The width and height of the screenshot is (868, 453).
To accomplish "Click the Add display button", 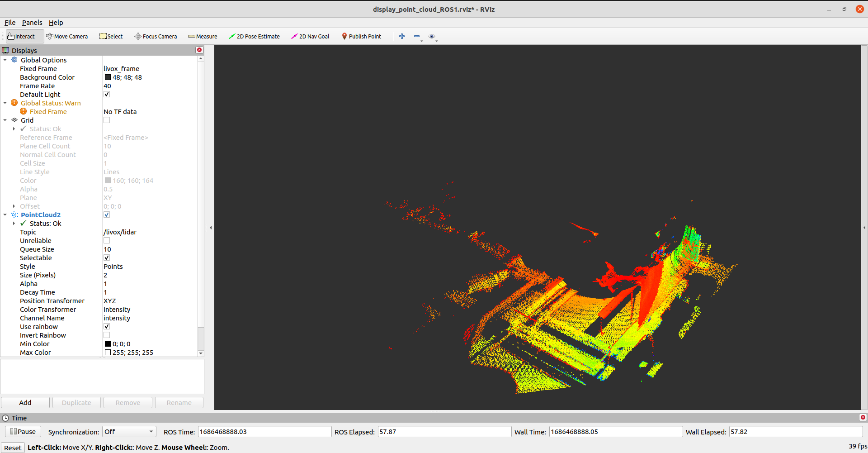I will (25, 402).
